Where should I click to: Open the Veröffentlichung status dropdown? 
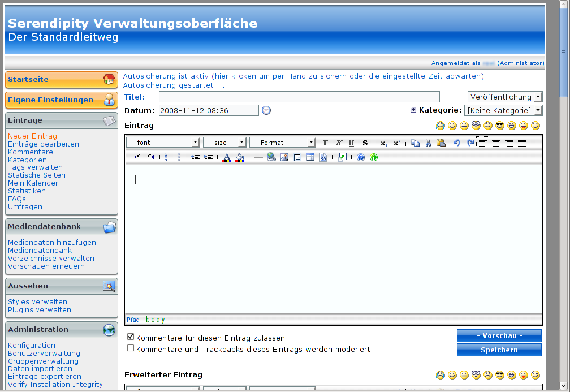tap(505, 97)
